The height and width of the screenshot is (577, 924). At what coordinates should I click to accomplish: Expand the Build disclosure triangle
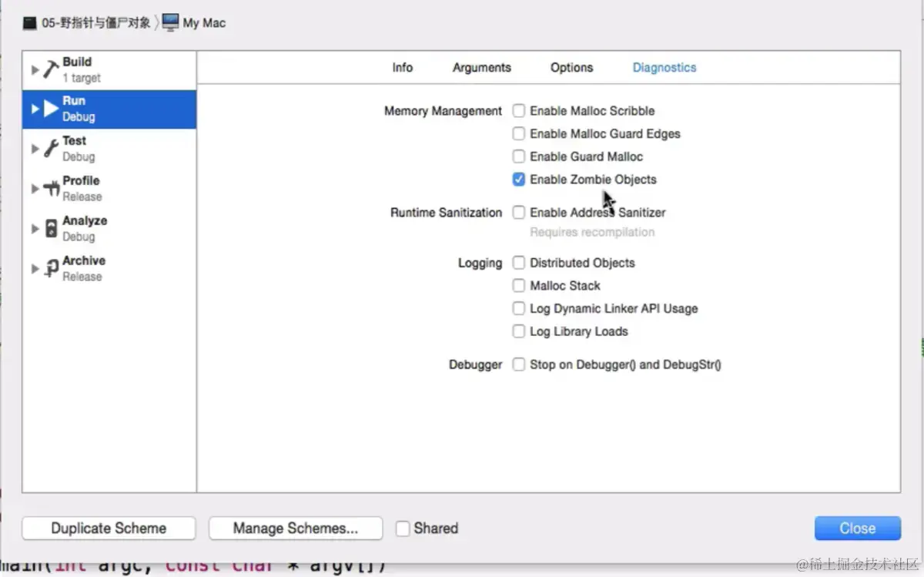click(x=35, y=69)
